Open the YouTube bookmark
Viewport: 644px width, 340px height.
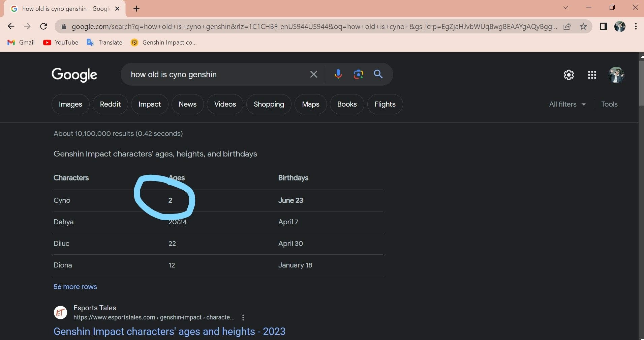(x=60, y=42)
